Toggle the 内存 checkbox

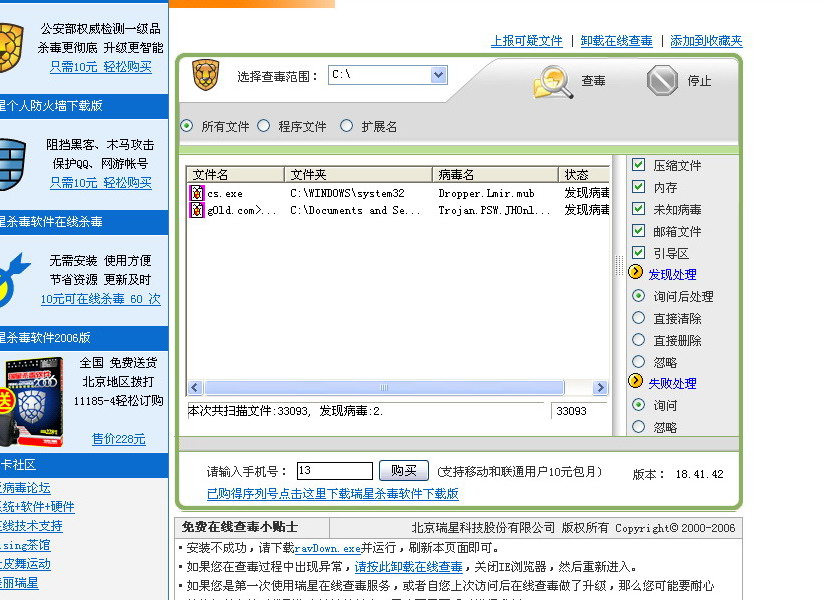click(x=638, y=186)
